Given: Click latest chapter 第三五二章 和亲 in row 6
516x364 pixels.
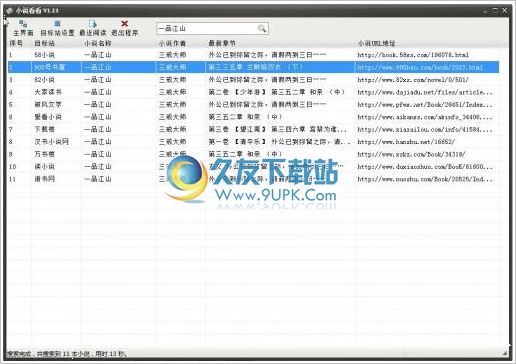Looking at the screenshot, I should point(245,117).
